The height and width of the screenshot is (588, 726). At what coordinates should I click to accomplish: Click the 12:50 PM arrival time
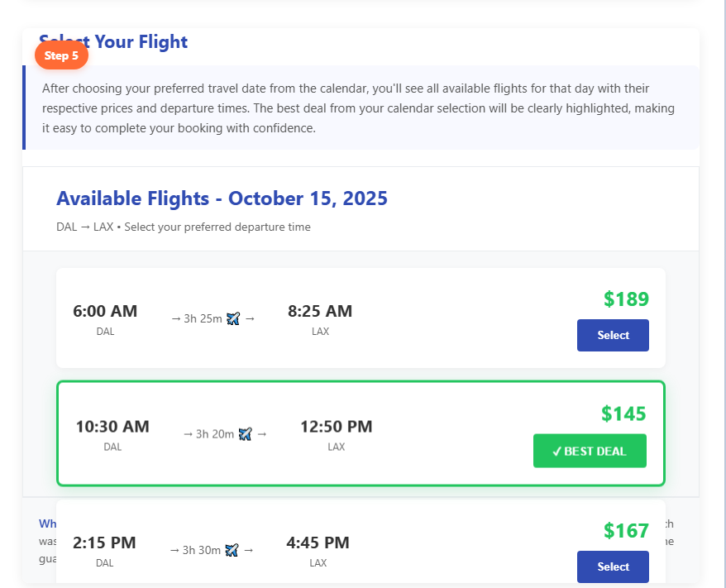coord(336,427)
